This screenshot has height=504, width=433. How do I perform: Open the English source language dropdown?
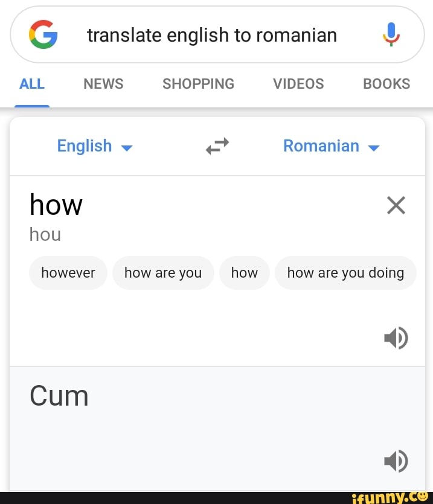(x=94, y=146)
